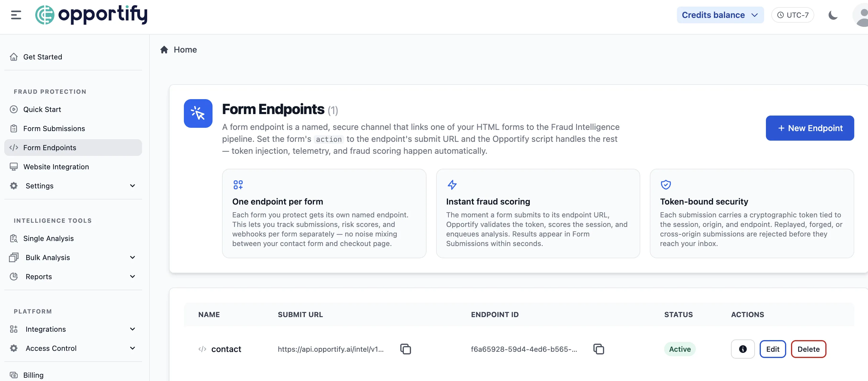Delete the contact endpoint
Screen dimensions: 868x381
[x=809, y=349]
